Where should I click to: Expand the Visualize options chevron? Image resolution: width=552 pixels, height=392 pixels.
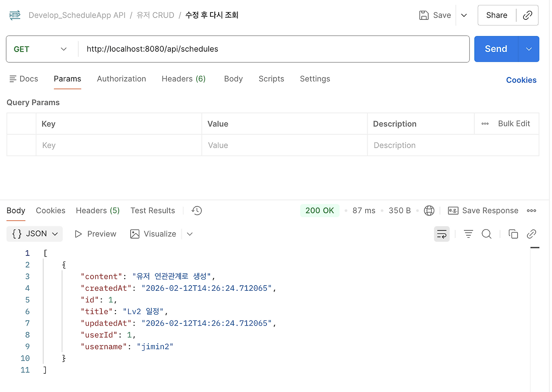(x=190, y=234)
